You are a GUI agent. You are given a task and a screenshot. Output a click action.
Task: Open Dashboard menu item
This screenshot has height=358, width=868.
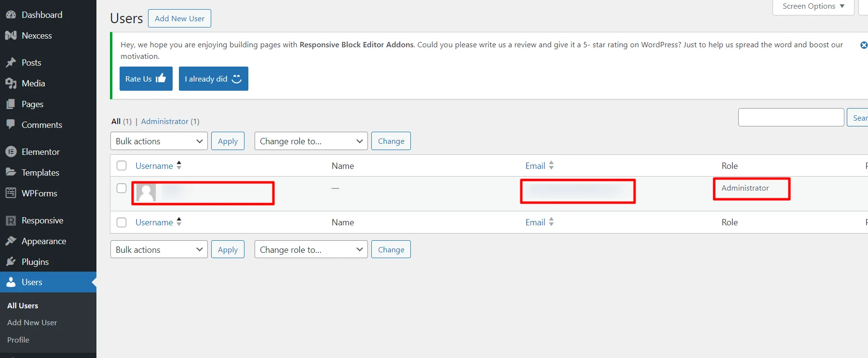pyautogui.click(x=42, y=15)
